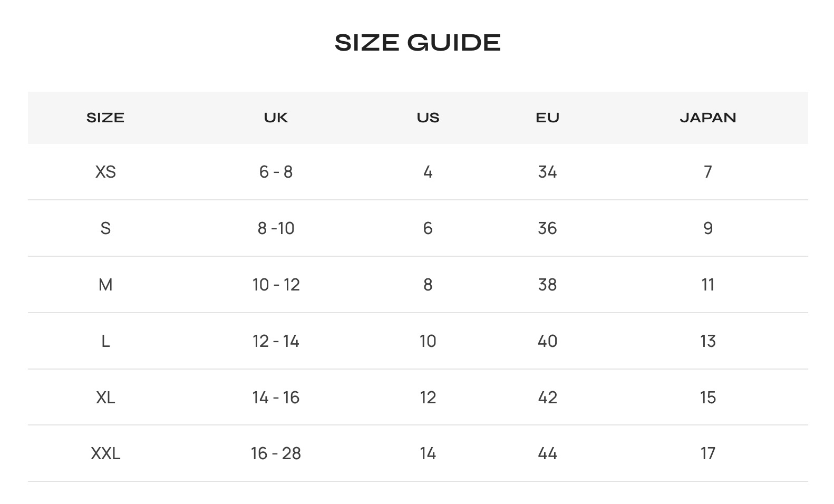Select the EU column header

547,118
